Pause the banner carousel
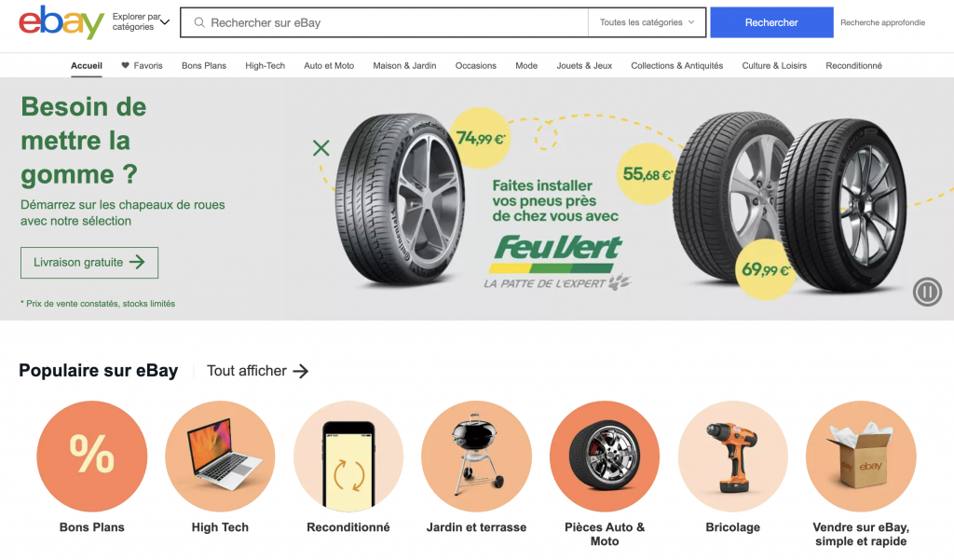The height and width of the screenshot is (560, 954). click(927, 292)
